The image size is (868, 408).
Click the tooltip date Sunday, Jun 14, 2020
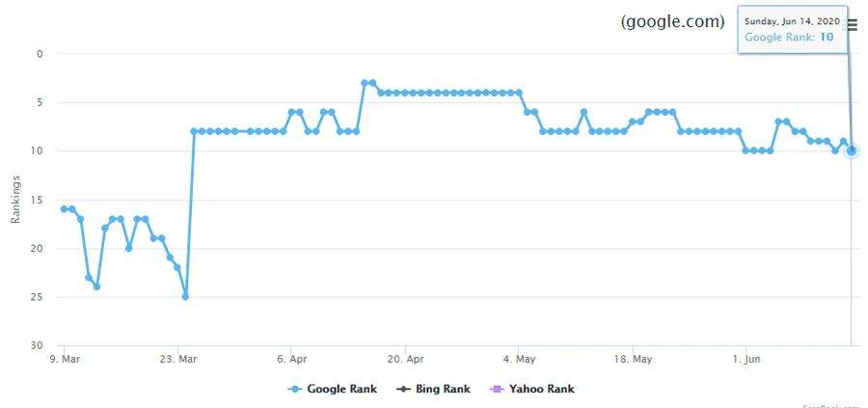793,21
